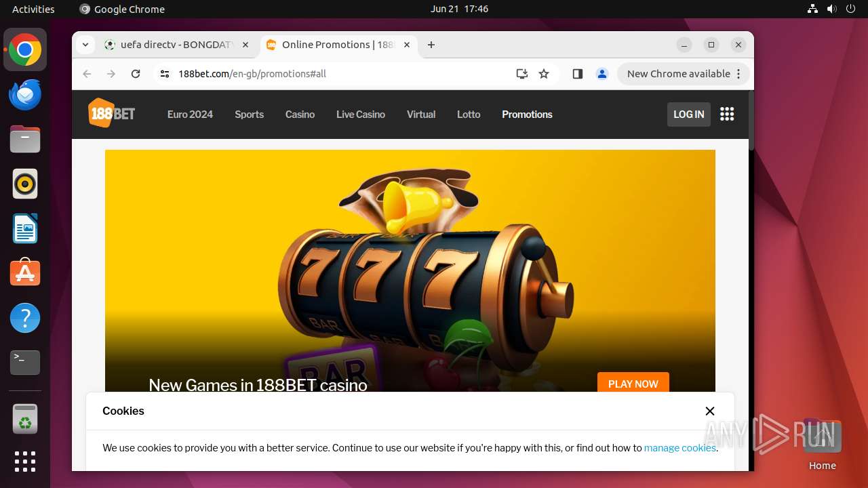The image size is (868, 488).
Task: Open the nine-dot apps grid menu
Action: [x=727, y=114]
